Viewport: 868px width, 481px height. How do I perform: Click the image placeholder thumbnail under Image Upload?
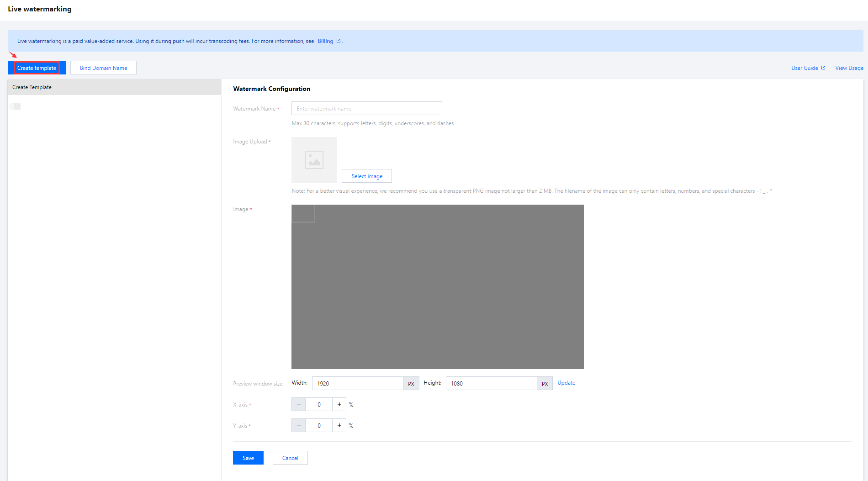314,160
